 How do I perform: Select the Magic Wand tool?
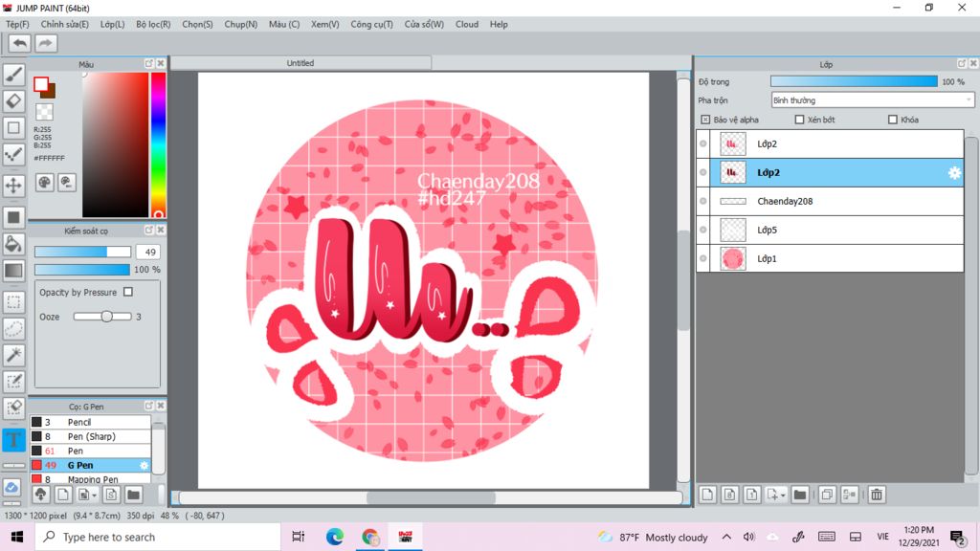coord(13,355)
